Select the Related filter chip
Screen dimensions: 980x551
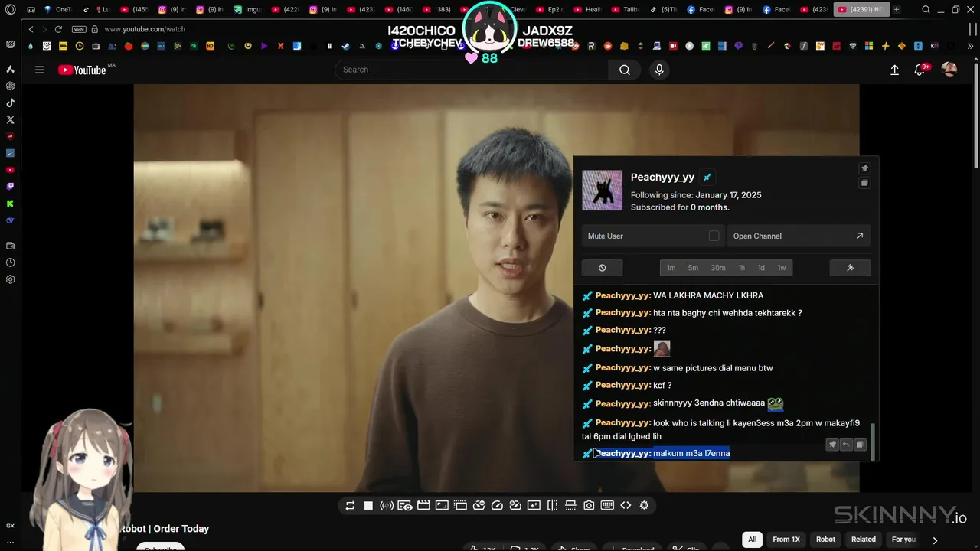[x=864, y=540]
